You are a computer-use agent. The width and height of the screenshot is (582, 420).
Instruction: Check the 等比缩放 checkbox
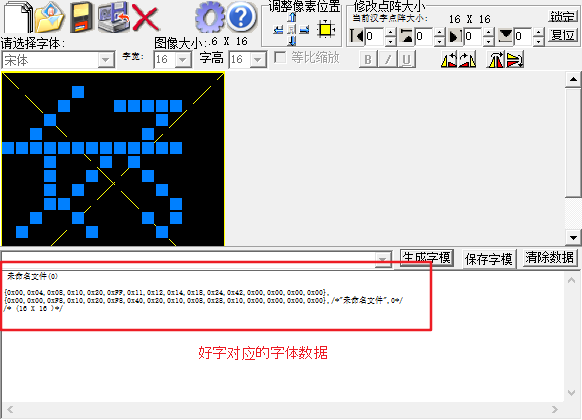pyautogui.click(x=280, y=58)
